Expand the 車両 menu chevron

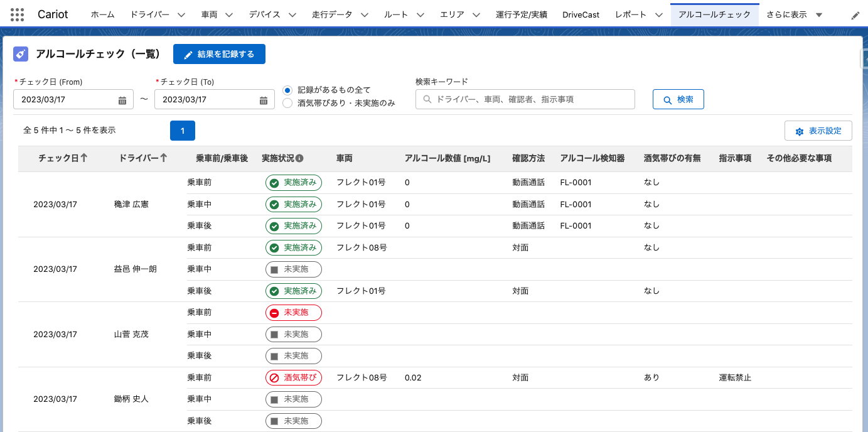(x=228, y=15)
